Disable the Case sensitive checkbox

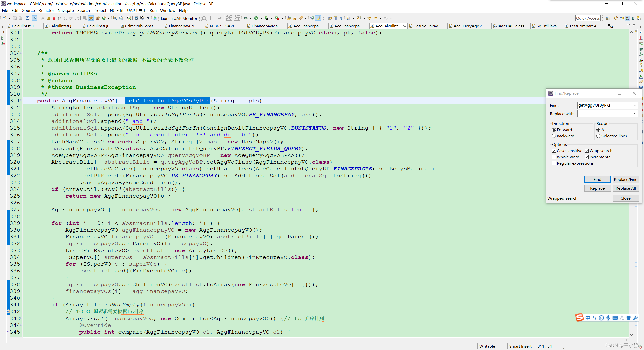pos(554,151)
